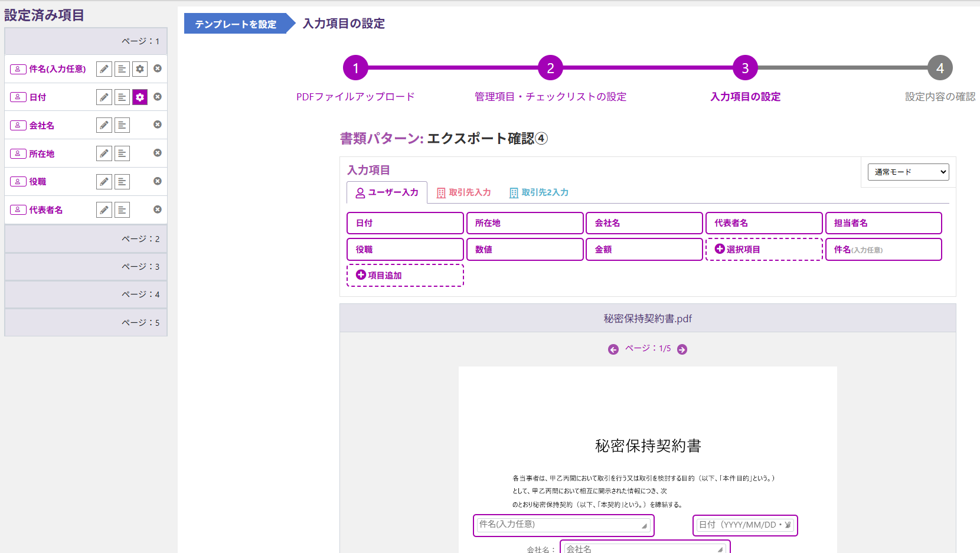Edit the 会社名 item with pencil icon
This screenshot has height=553, width=980.
(104, 125)
